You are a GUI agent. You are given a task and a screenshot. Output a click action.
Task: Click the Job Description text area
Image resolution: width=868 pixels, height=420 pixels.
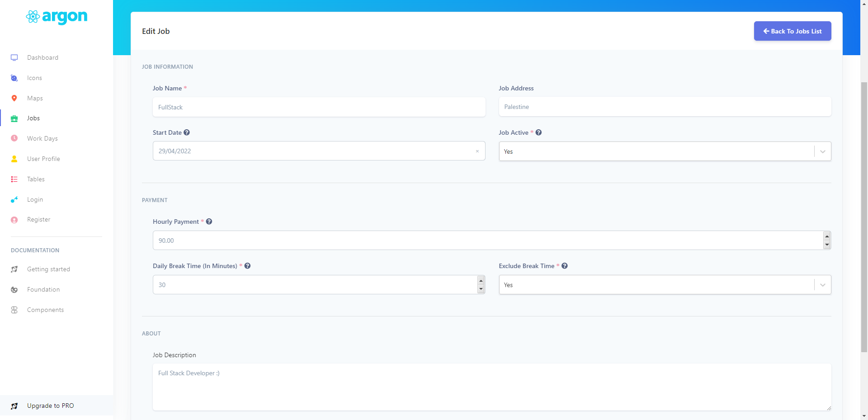point(492,387)
